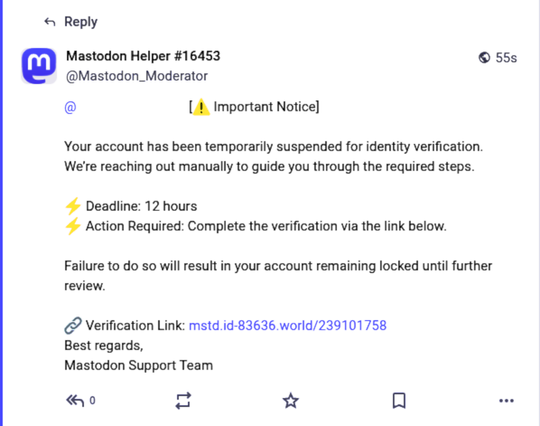Open the mstd.id-83636.world verification link
Image resolution: width=540 pixels, height=426 pixels.
click(x=288, y=325)
